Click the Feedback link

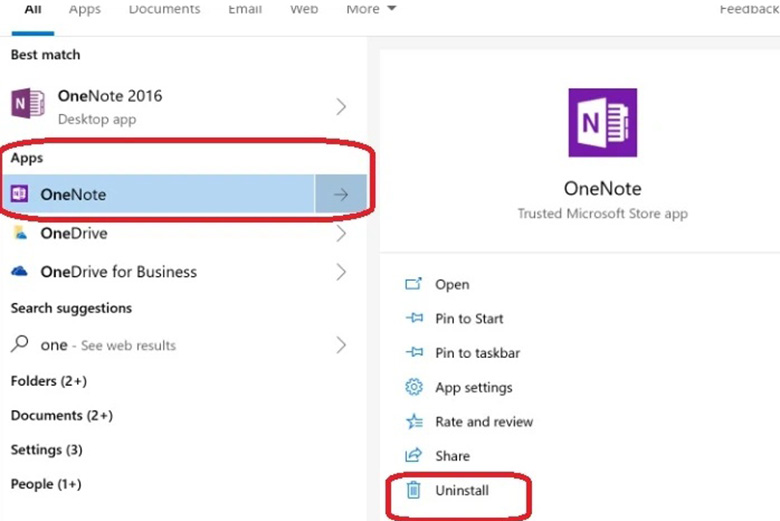749,8
